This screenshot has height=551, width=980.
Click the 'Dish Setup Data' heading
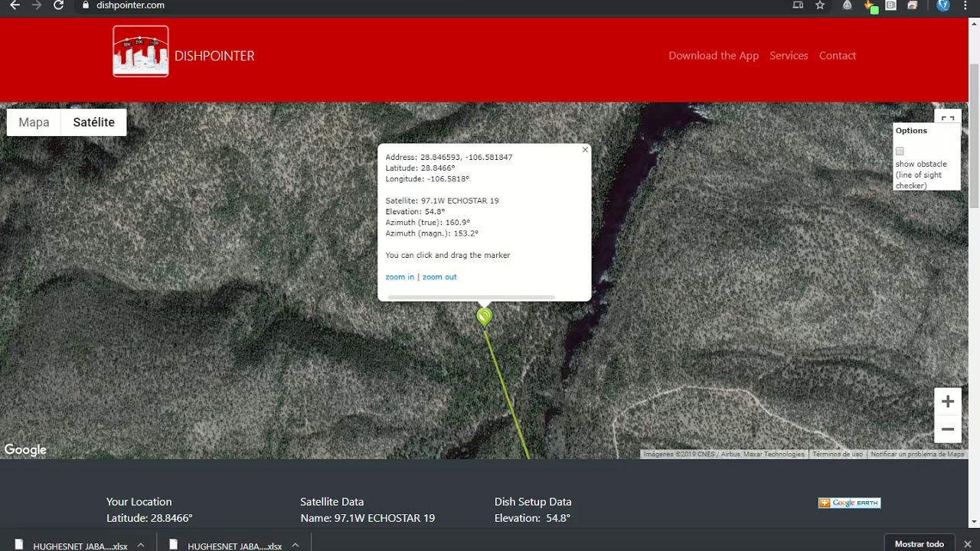(533, 502)
